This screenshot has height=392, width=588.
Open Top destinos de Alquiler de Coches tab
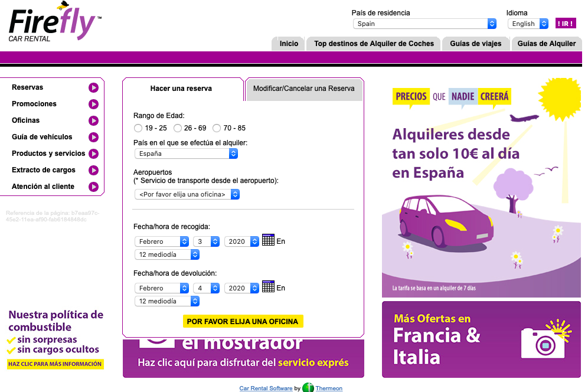point(374,44)
